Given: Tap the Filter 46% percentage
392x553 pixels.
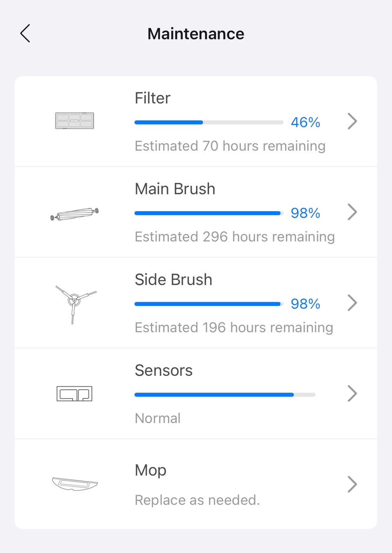Looking at the screenshot, I should [305, 122].
